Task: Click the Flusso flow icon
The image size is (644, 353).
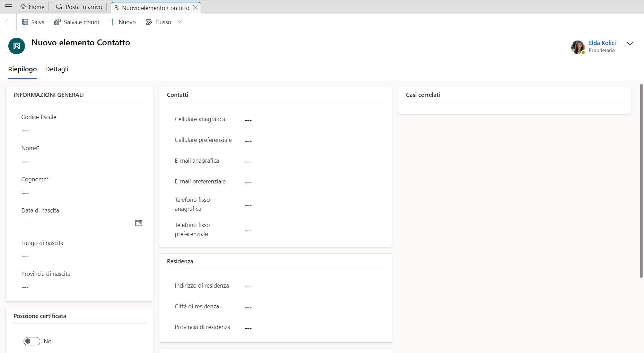Action: click(149, 22)
